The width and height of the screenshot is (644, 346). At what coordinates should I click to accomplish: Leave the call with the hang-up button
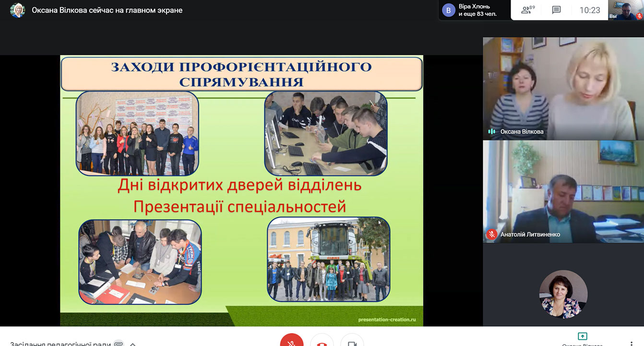tap(322, 342)
